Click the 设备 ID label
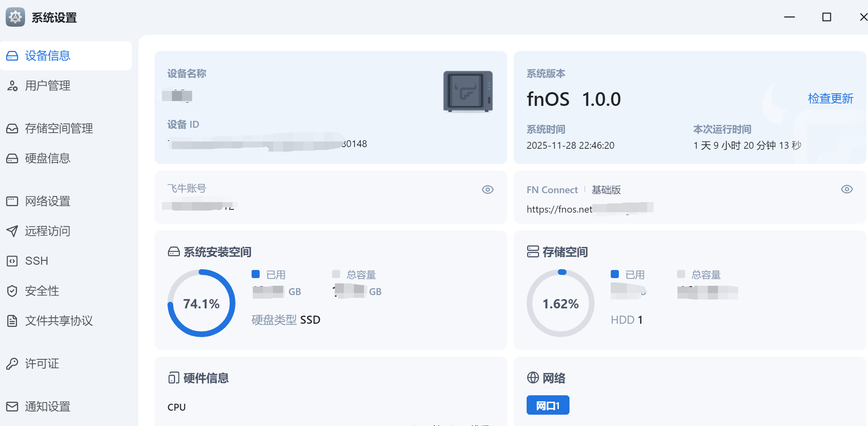Viewport: 868px width, 426px height. (183, 124)
